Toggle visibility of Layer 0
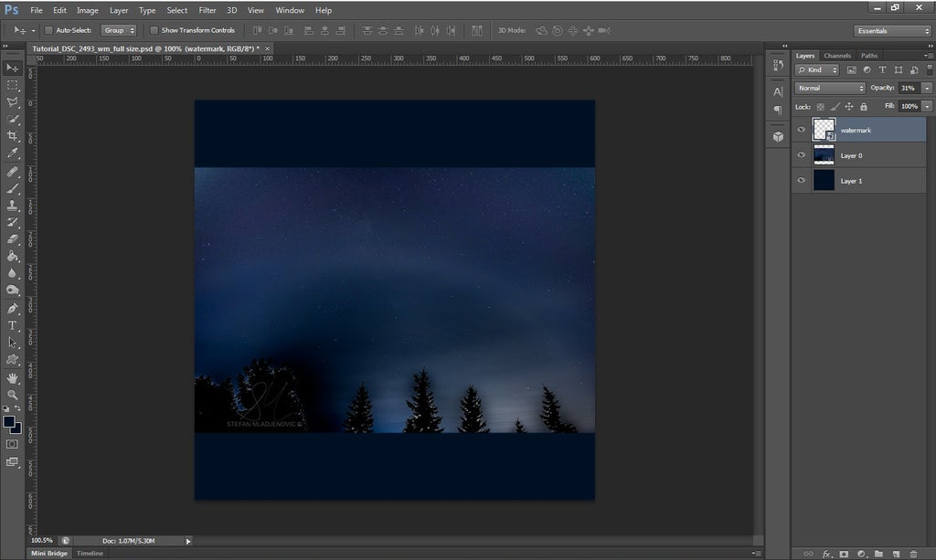 coord(802,155)
